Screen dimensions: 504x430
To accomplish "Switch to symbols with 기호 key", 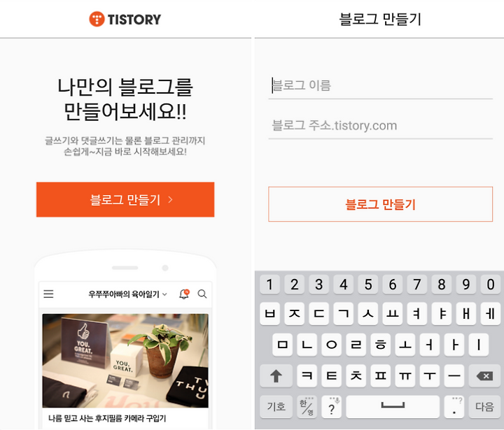I will coord(276,407).
